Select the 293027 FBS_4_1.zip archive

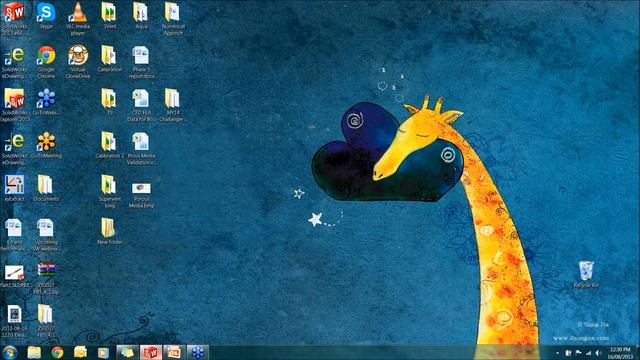(46, 278)
